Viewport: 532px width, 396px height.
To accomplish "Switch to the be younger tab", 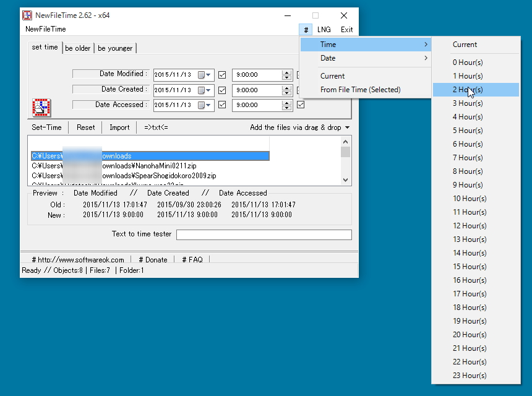I will [x=115, y=48].
